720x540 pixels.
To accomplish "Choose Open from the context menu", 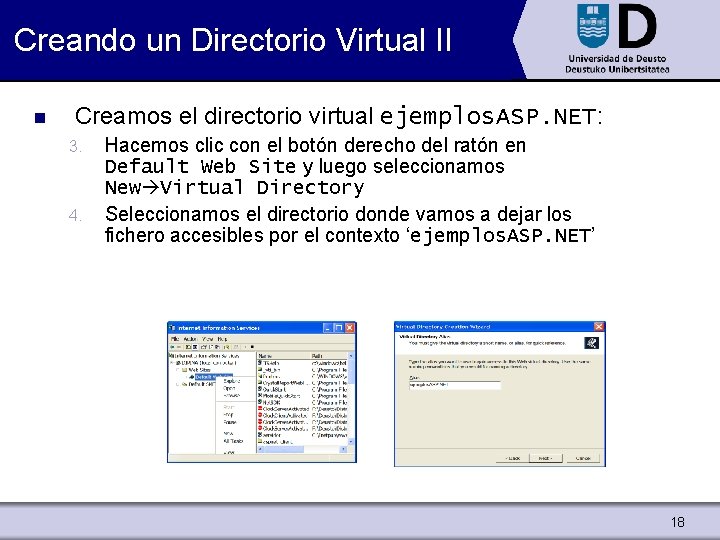I will 229,388.
